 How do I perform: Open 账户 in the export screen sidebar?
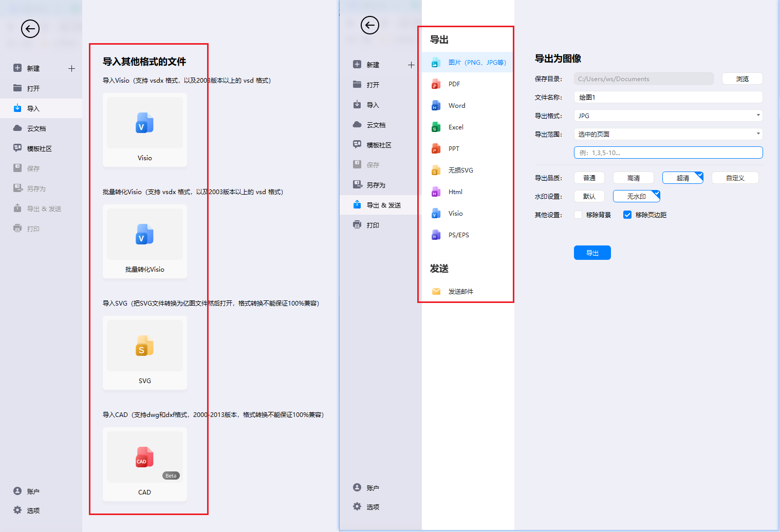[x=381, y=488]
